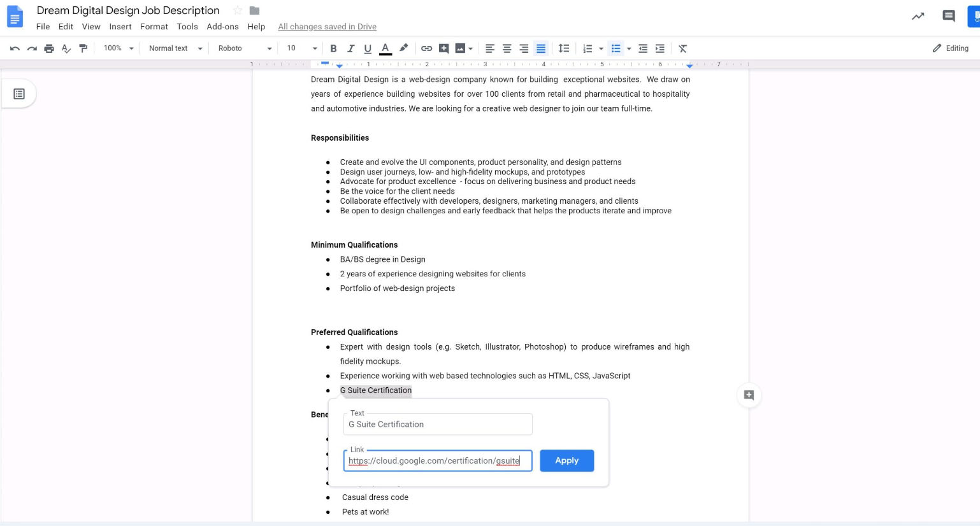Open the Docs home icon
The height and width of the screenshot is (526, 980).
15,17
